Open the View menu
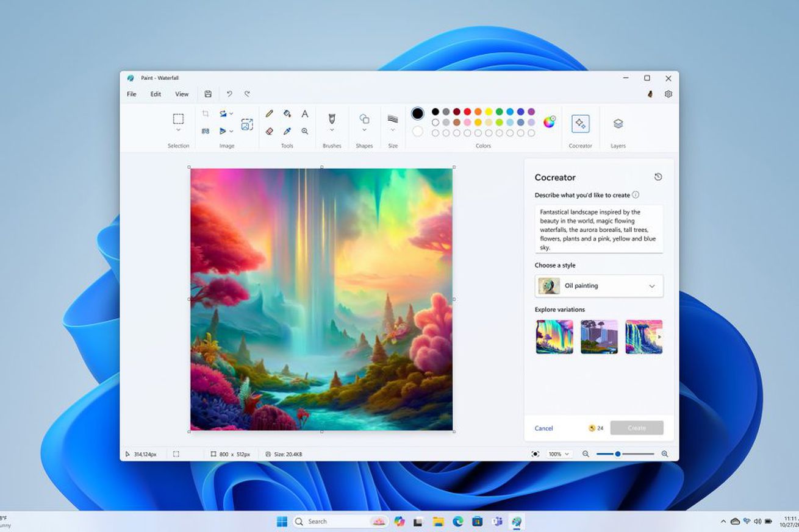 [182, 94]
